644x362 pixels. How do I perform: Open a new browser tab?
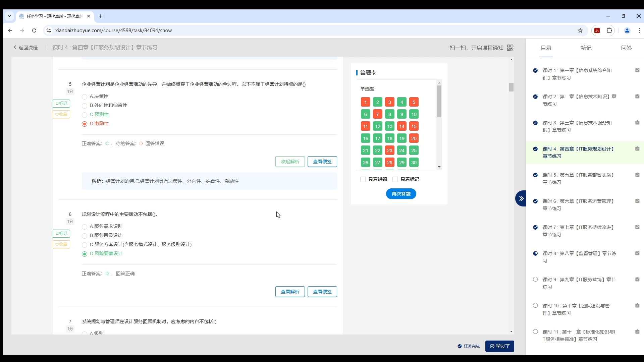tap(100, 16)
